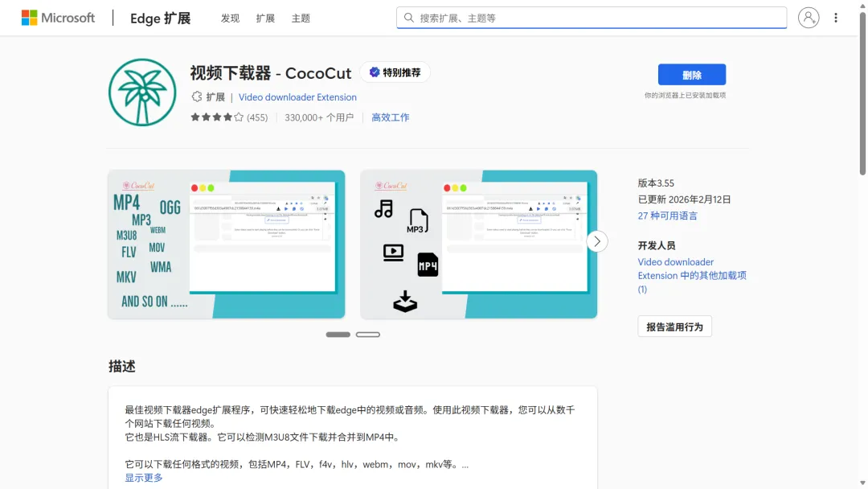
Task: Click the 视频下载器 - CocoCut title
Action: [x=271, y=73]
